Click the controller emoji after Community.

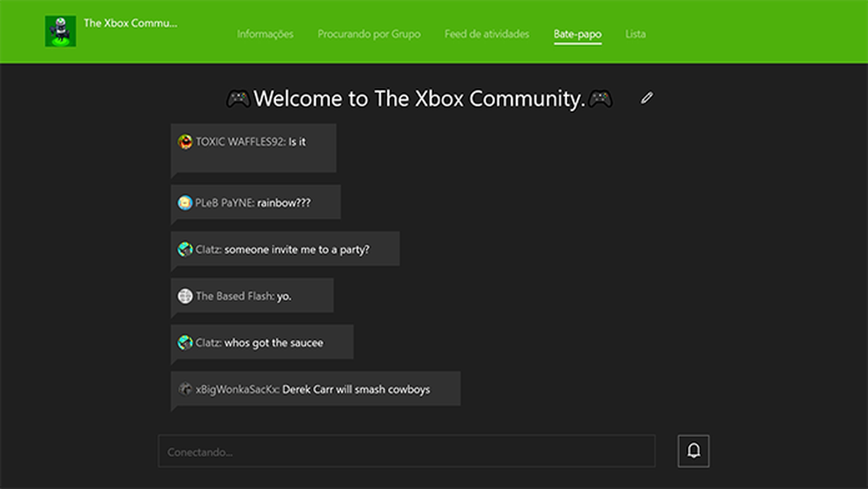(600, 99)
